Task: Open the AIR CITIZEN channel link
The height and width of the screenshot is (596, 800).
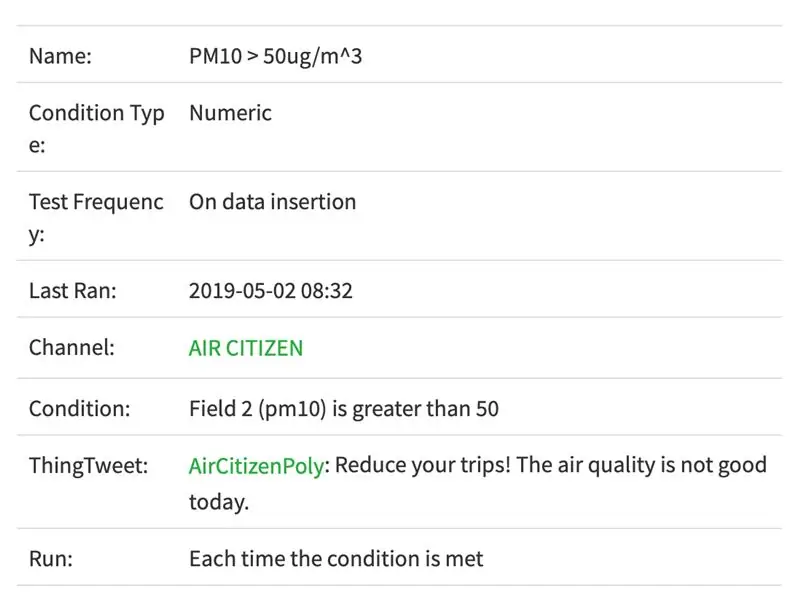Action: (x=246, y=349)
